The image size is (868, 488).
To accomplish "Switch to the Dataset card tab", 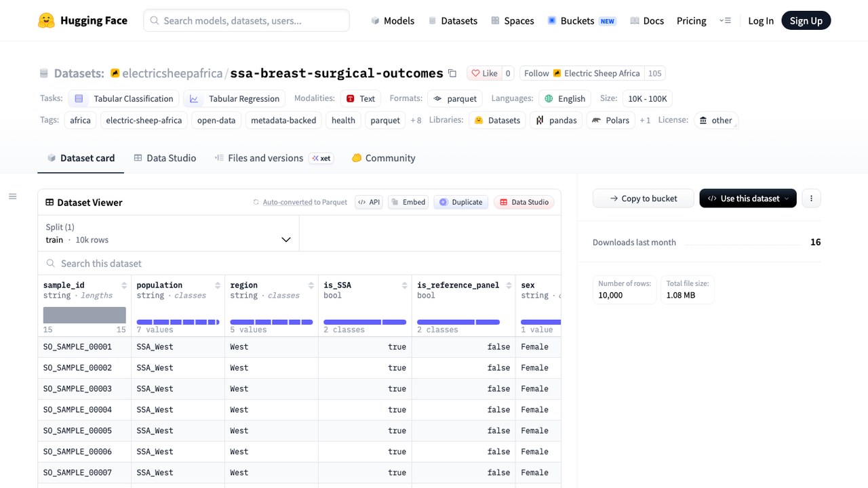I will (81, 158).
